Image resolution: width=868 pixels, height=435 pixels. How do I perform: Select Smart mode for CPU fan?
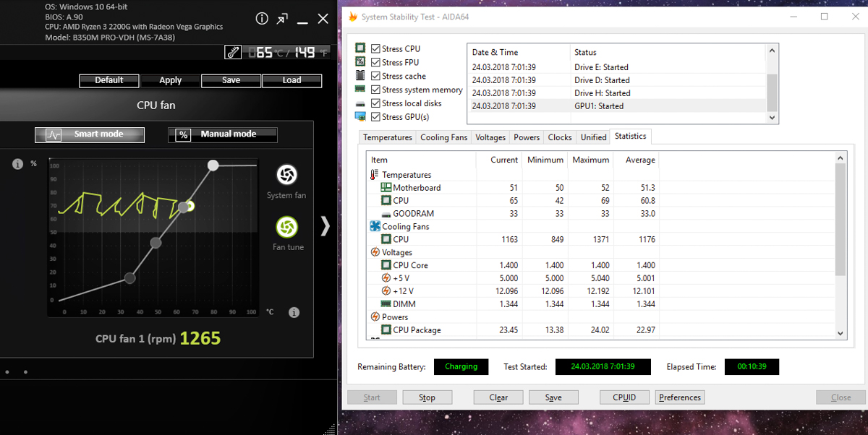pos(90,134)
